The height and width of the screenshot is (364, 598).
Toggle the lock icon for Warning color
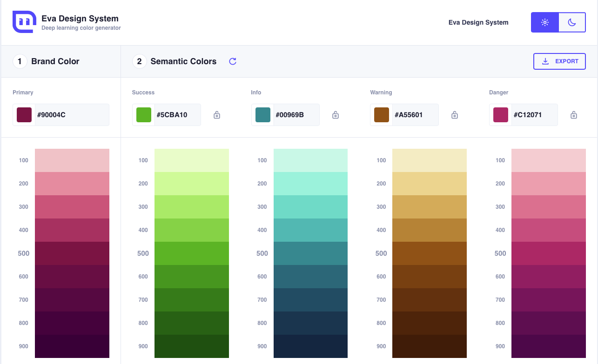[x=455, y=115]
